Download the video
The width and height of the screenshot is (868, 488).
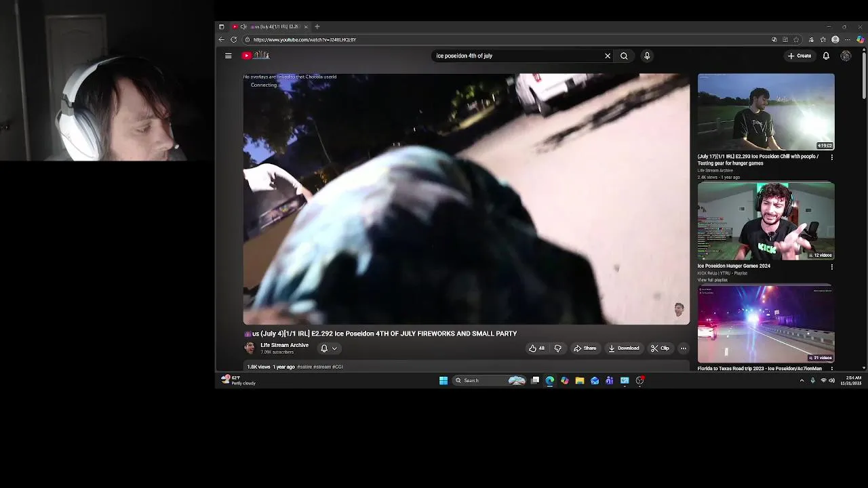(624, 348)
